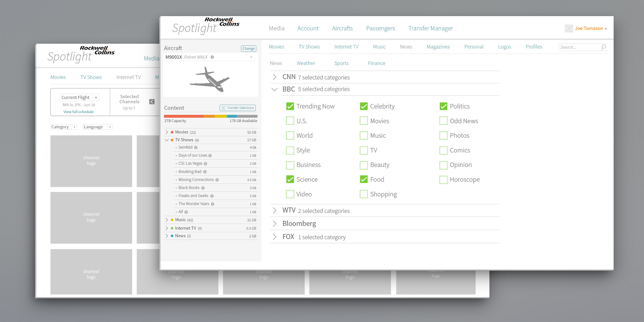Click the blue segment of capacity bar

click(232, 116)
